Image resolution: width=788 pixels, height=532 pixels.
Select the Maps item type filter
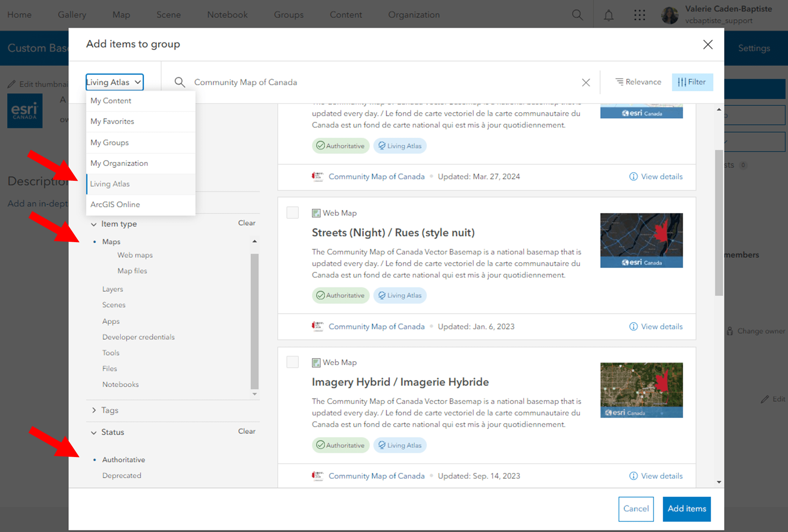[x=111, y=242]
